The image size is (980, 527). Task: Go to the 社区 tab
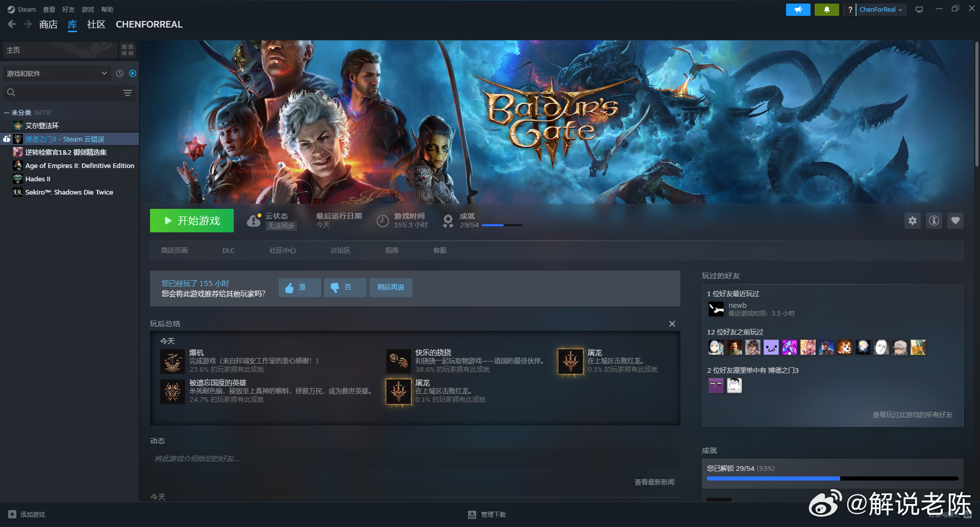tap(96, 25)
